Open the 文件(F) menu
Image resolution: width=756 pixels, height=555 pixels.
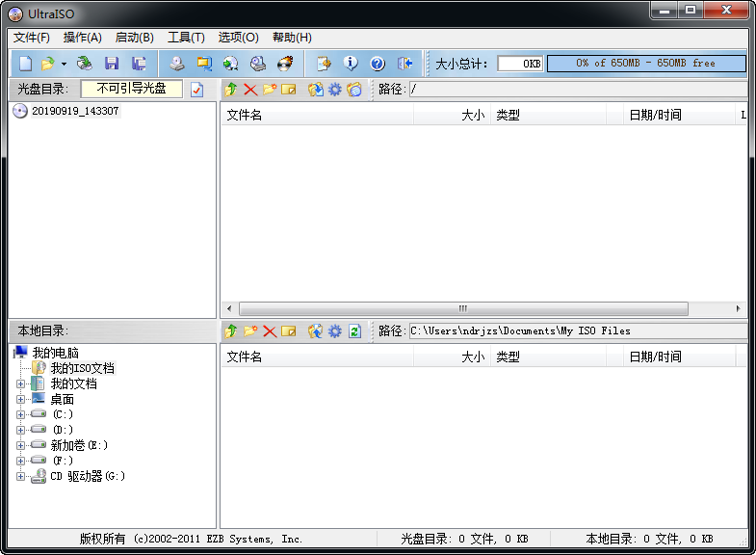click(32, 38)
